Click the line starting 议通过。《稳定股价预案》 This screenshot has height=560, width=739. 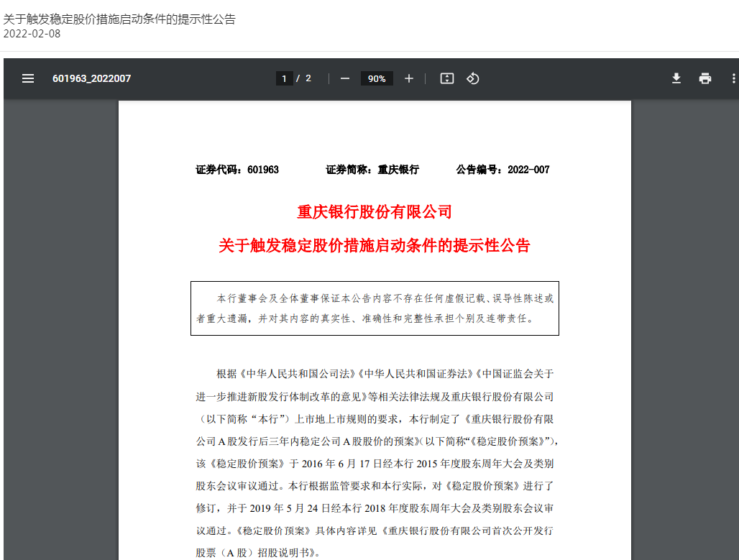375,531
